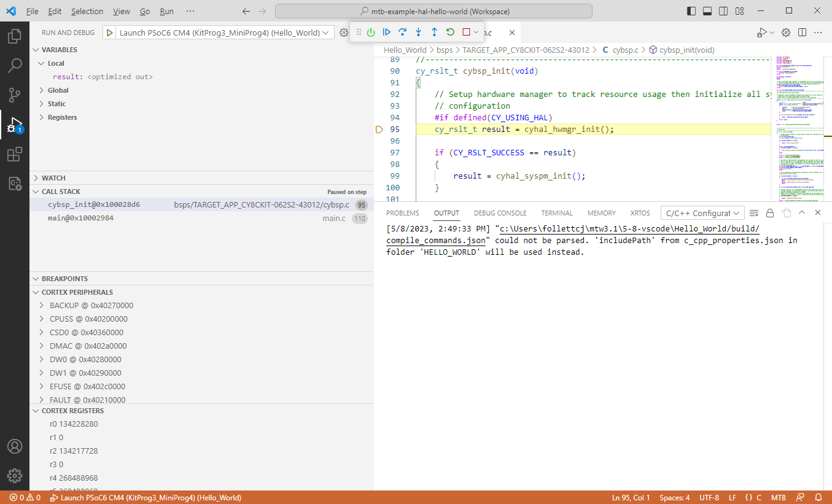
Task: Click Step Out in the debug toolbar
Action: pyautogui.click(x=434, y=33)
